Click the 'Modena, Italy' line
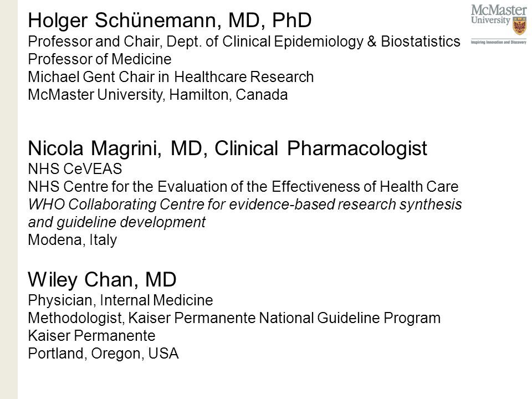Screen dimensions: 532x399 pos(72,240)
